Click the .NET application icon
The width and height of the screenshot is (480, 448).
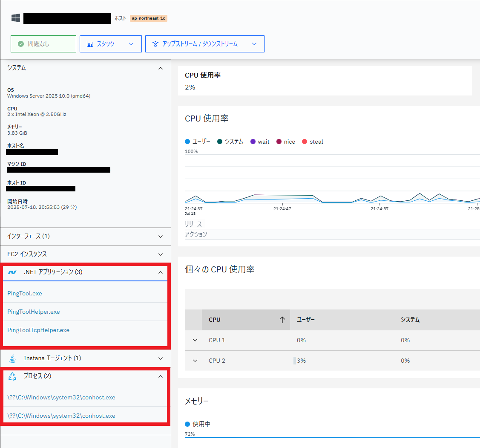click(12, 272)
